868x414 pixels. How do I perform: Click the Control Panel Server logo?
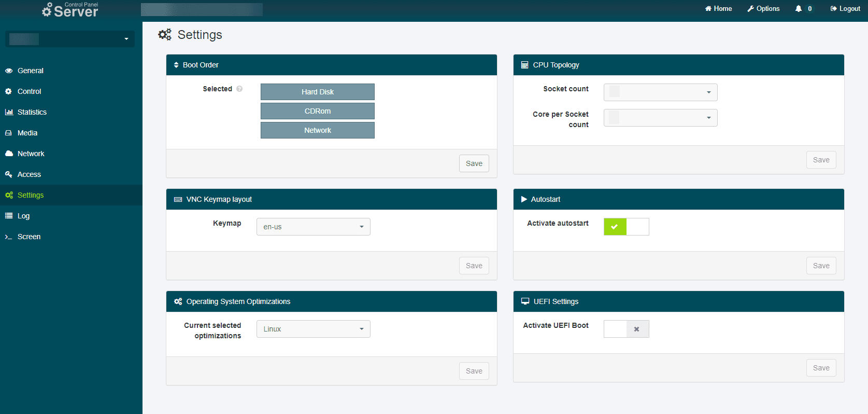click(70, 9)
